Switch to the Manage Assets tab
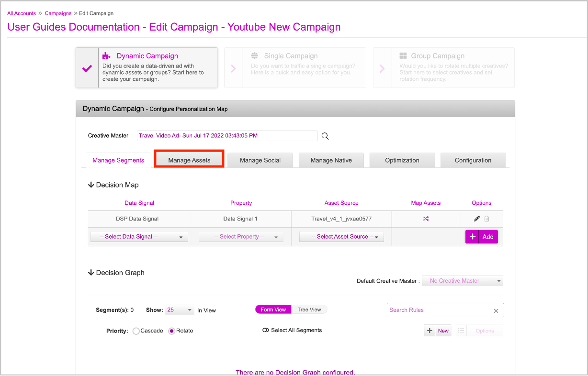Viewport: 588px width, 376px height. 189,160
